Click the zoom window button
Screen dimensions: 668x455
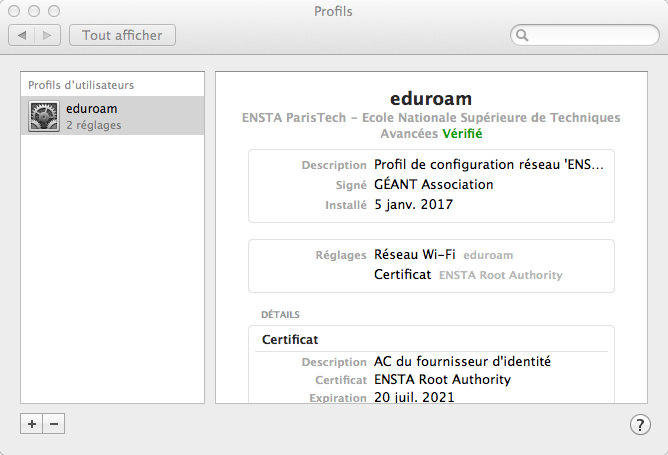pyautogui.click(x=54, y=11)
